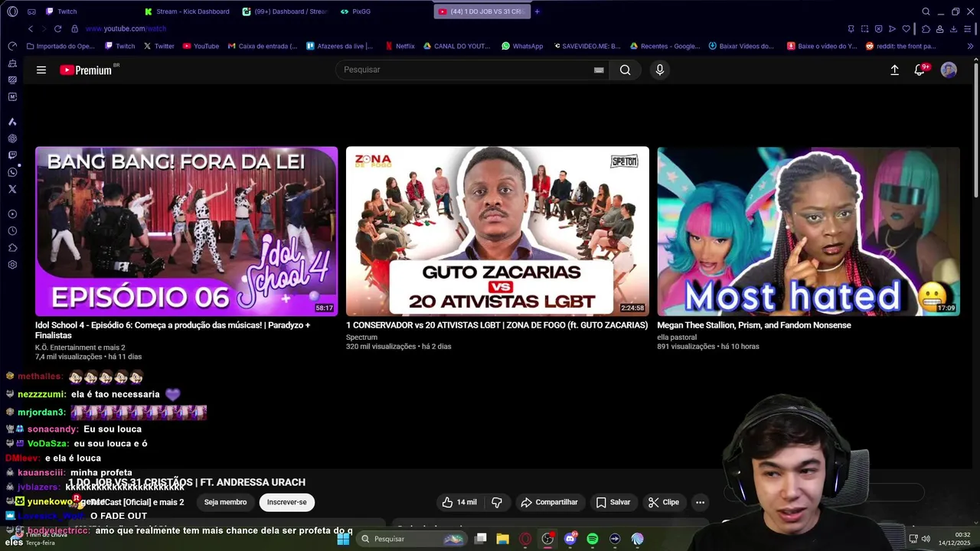Viewport: 980px width, 551px height.
Task: Open the 1 CONSERVADOR vs 20 ATIVISTAS title link
Action: coord(497,325)
